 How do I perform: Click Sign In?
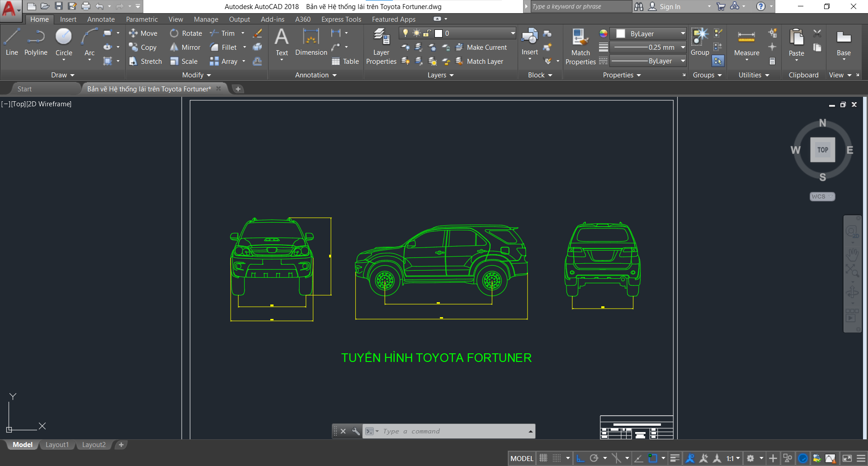pyautogui.click(x=665, y=6)
